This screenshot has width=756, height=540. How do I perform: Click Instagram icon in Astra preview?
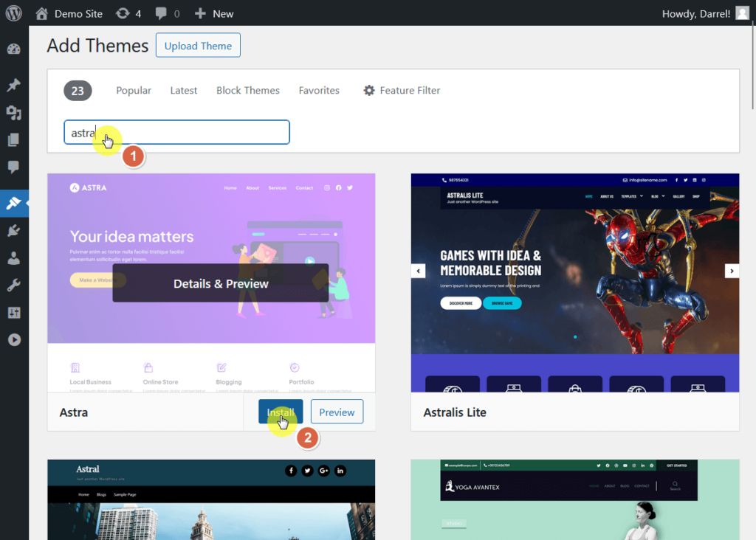pos(327,188)
